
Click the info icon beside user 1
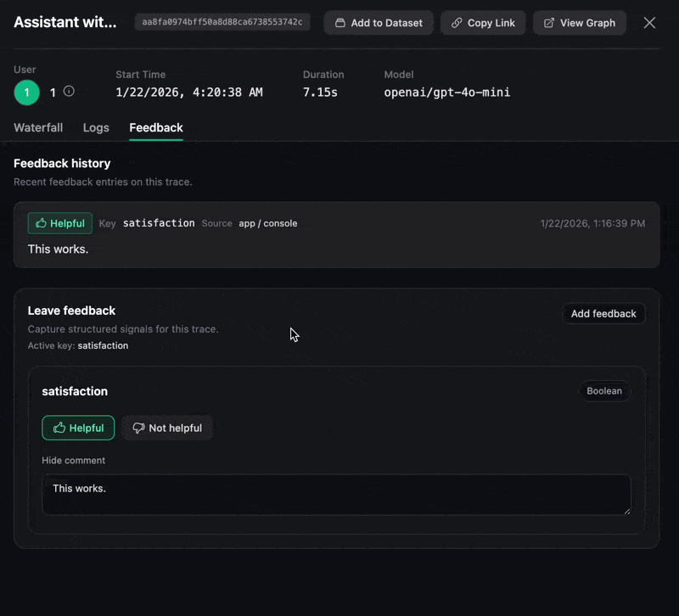coord(70,92)
